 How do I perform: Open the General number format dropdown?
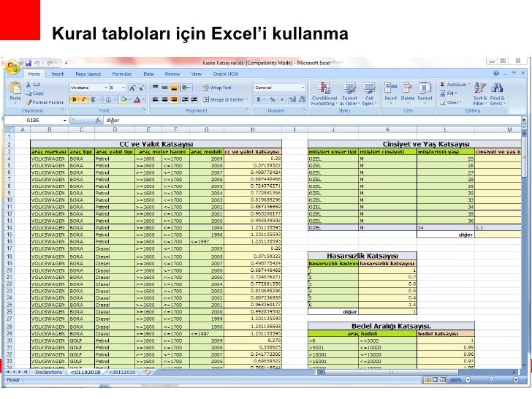[x=303, y=88]
